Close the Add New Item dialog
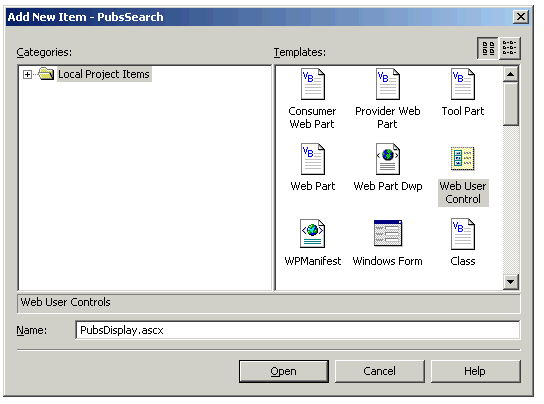The height and width of the screenshot is (404, 544). tap(520, 16)
